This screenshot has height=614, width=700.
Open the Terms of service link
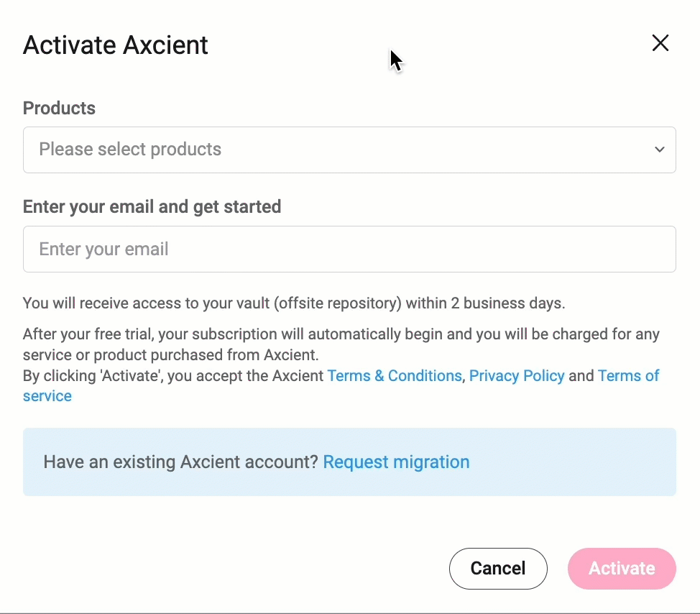pyautogui.click(x=629, y=376)
